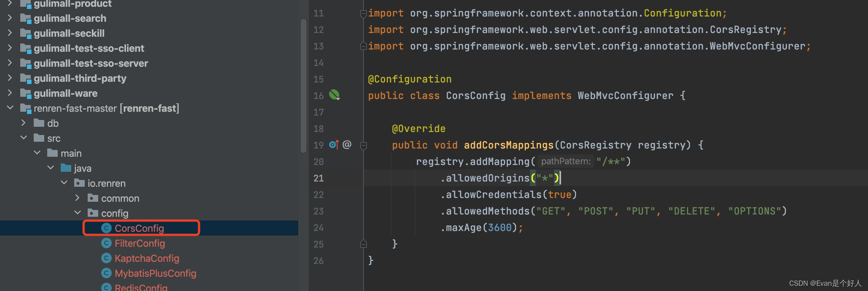Image resolution: width=868 pixels, height=291 pixels.
Task: Expand the gulimall-third-party module
Action: 10,78
